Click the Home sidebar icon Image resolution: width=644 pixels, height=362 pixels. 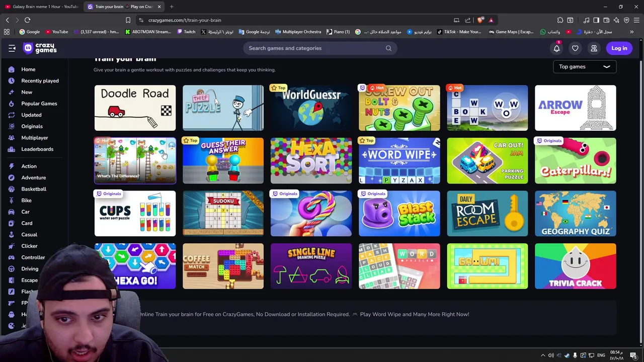point(11,69)
